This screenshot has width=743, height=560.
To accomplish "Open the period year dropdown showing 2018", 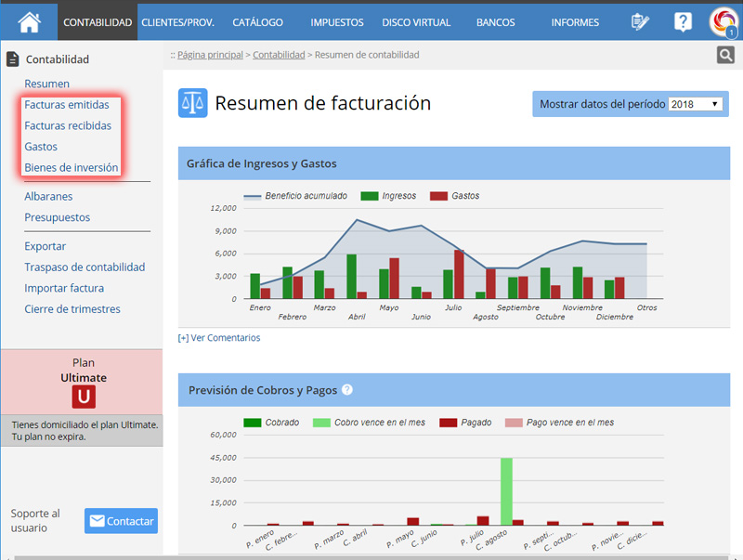I will [696, 104].
